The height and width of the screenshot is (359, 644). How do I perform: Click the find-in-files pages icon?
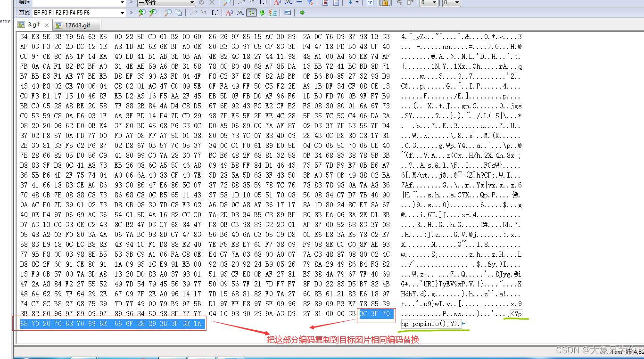[179, 13]
